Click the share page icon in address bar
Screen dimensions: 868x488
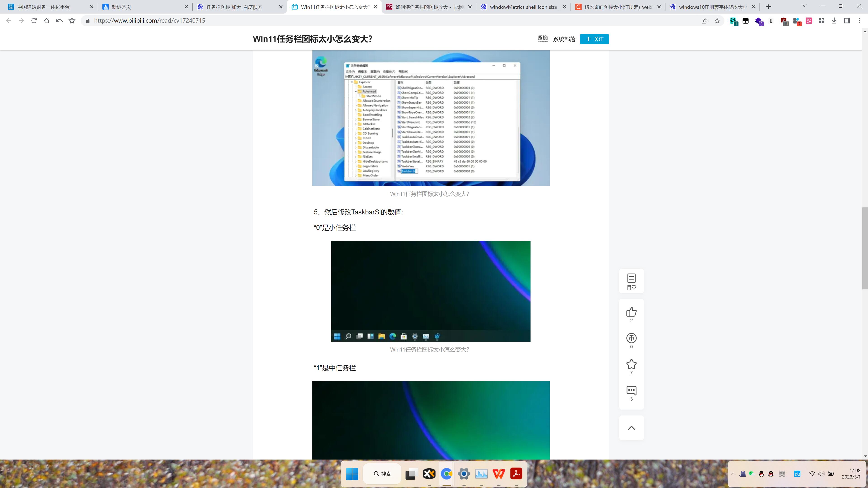pyautogui.click(x=704, y=21)
